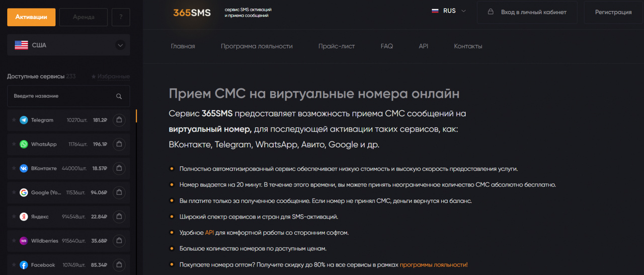644x275 pixels.
Task: Buy Яндекс number via cart icon
Action: coord(119,217)
